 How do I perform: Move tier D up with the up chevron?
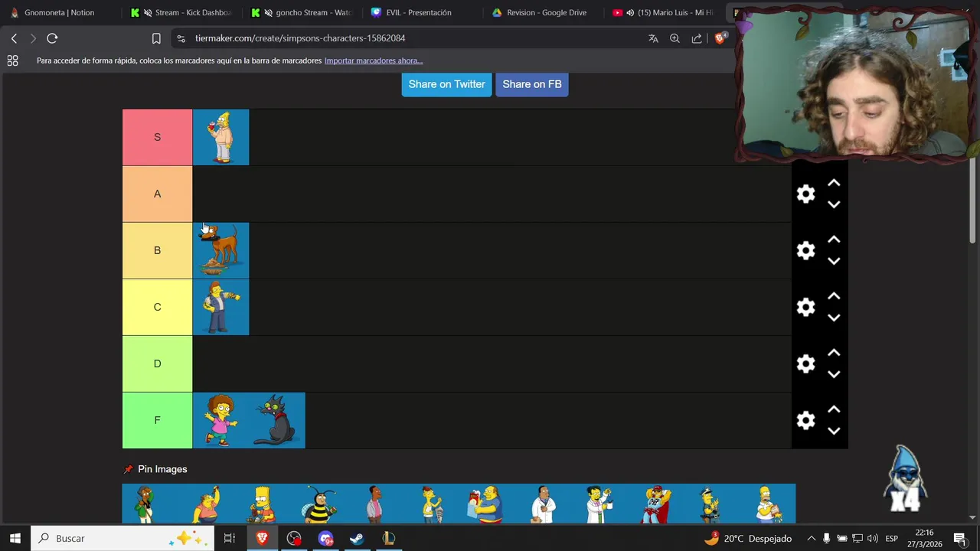834,354
